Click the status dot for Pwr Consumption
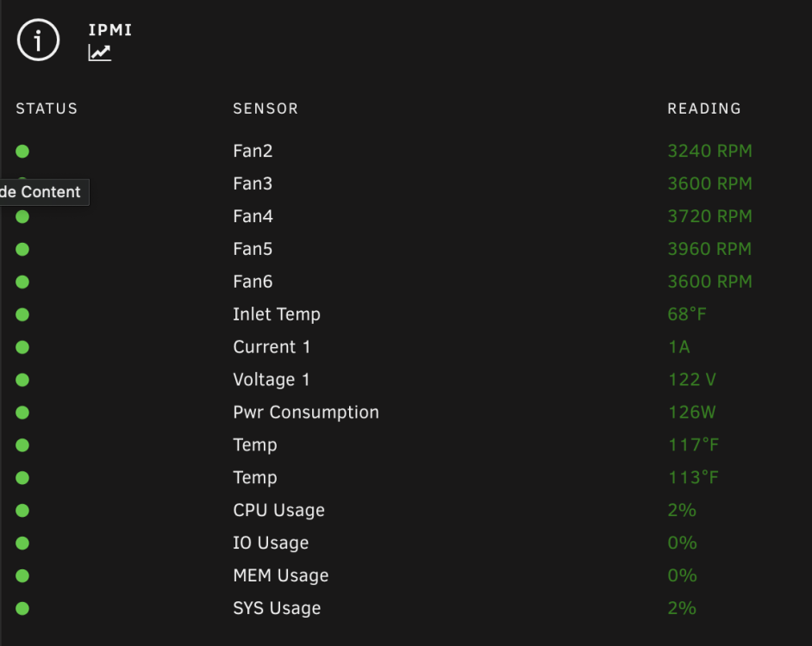 coord(22,412)
